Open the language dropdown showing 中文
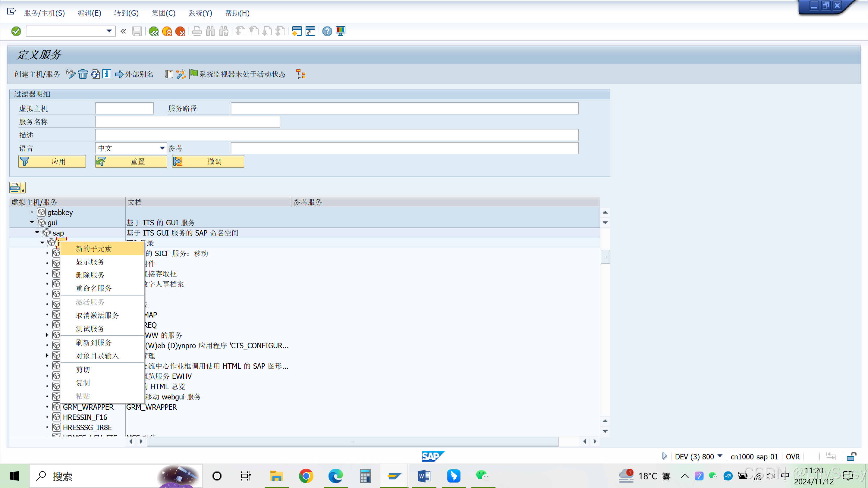Viewport: 868px width, 488px height. 162,148
